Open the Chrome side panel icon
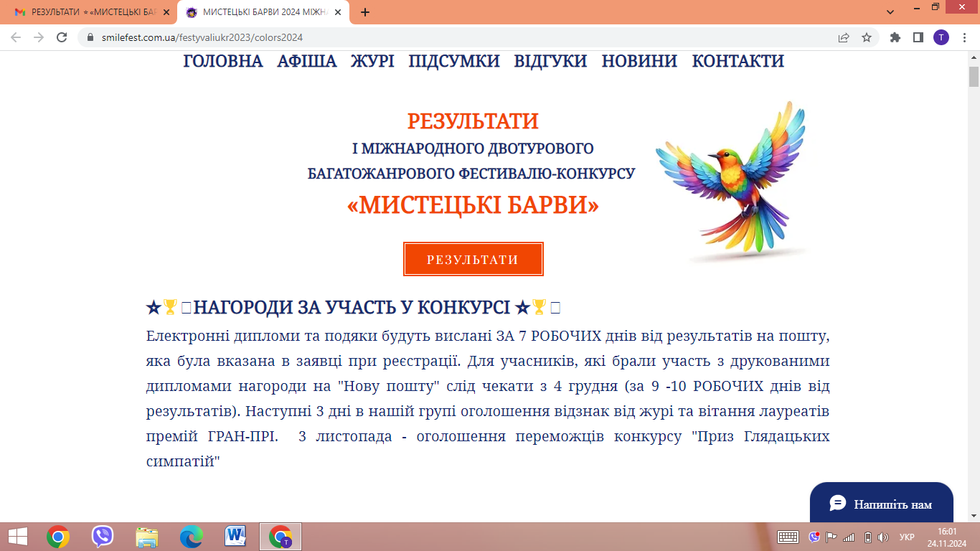Screen dimensions: 980x551 tap(918, 37)
